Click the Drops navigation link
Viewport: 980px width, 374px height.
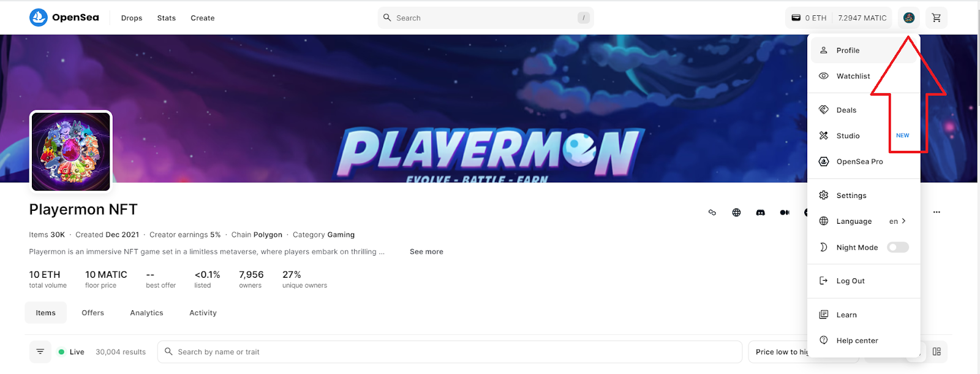pyautogui.click(x=131, y=18)
